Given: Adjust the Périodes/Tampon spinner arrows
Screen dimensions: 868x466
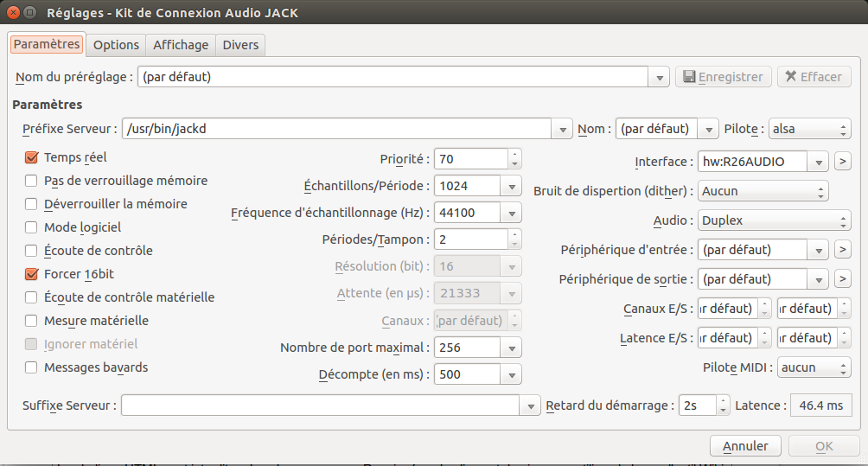Looking at the screenshot, I should pyautogui.click(x=514, y=239).
